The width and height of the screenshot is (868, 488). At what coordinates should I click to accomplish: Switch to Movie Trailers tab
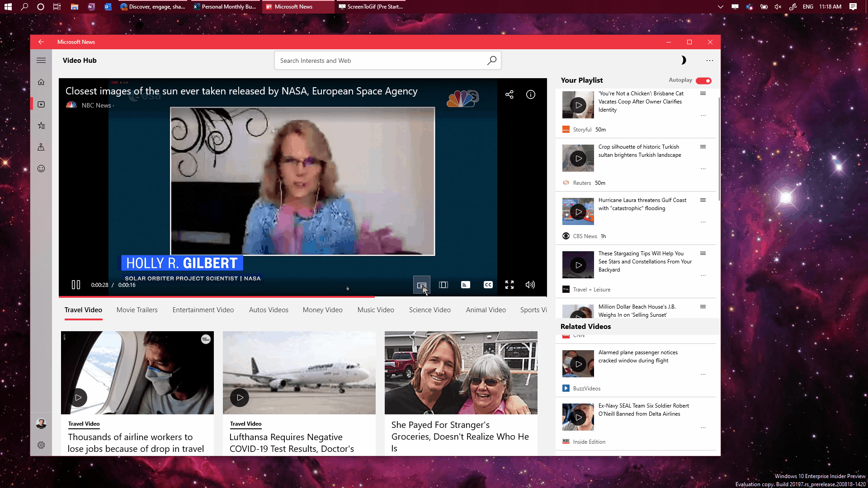[137, 310]
